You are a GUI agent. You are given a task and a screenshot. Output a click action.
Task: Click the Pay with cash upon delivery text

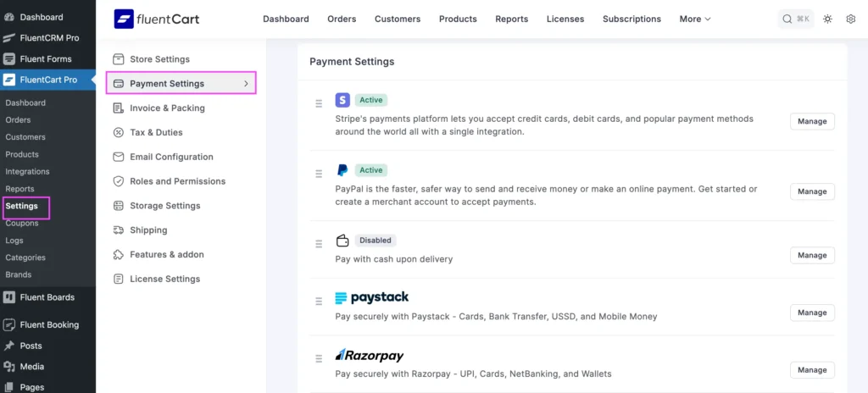(x=394, y=259)
